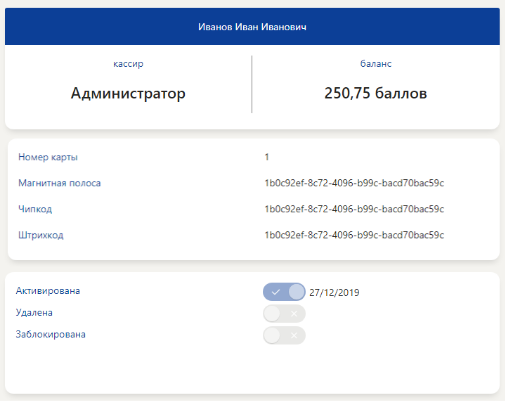The image size is (505, 402).
Task: Click the Чипкод label
Action: coord(35,209)
